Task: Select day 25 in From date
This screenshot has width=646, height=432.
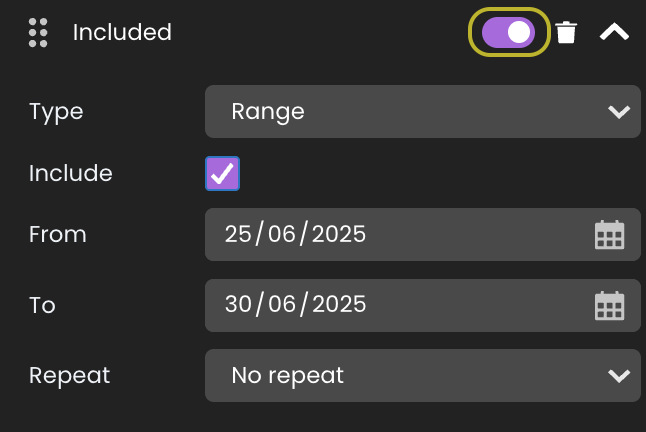Action: 238,235
